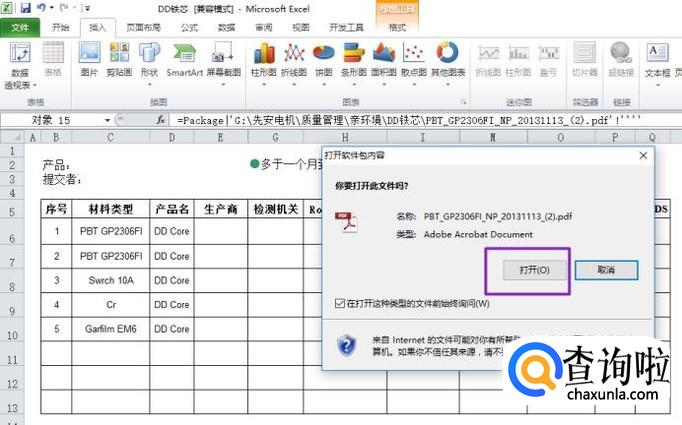Select 'PBT GP2306FI' in item 1 row

pos(111,231)
